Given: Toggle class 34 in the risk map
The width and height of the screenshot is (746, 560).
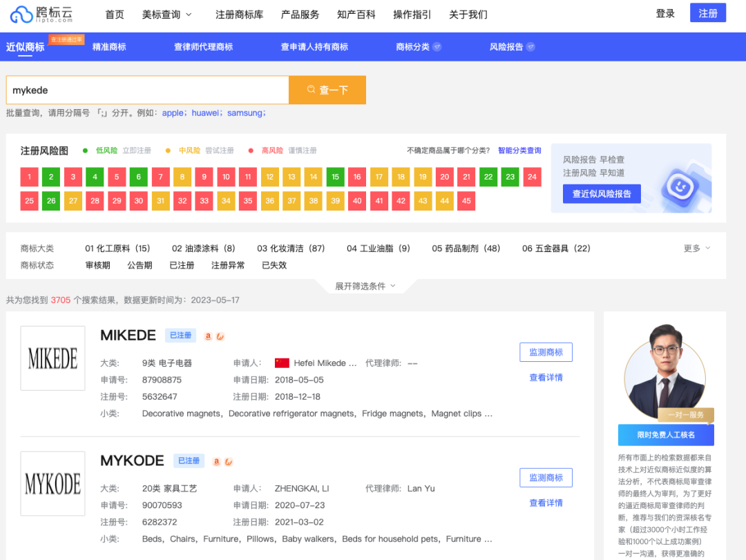Looking at the screenshot, I should [x=226, y=200].
